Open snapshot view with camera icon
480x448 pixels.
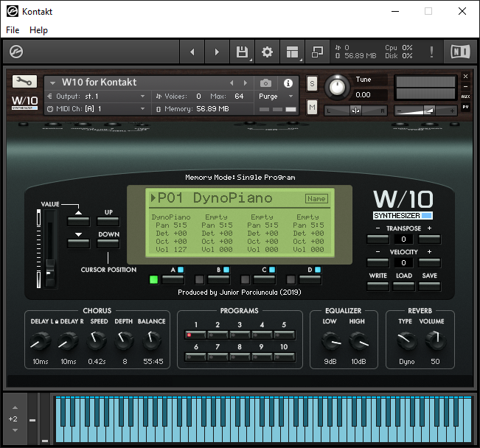pos(265,83)
